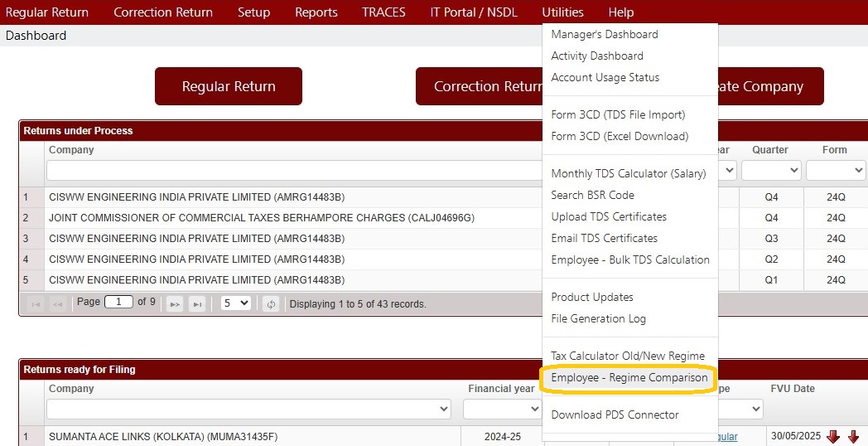
Task: Go to previous page in pager
Action: click(x=58, y=304)
